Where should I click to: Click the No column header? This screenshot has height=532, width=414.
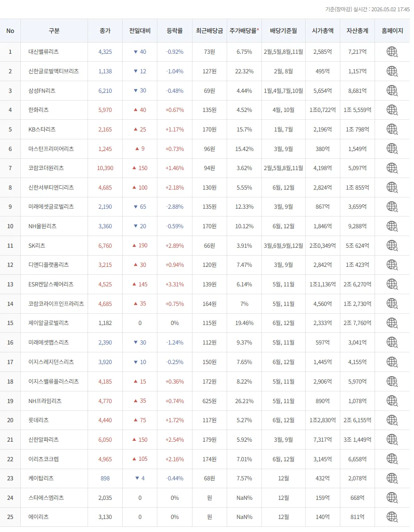(x=10, y=31)
